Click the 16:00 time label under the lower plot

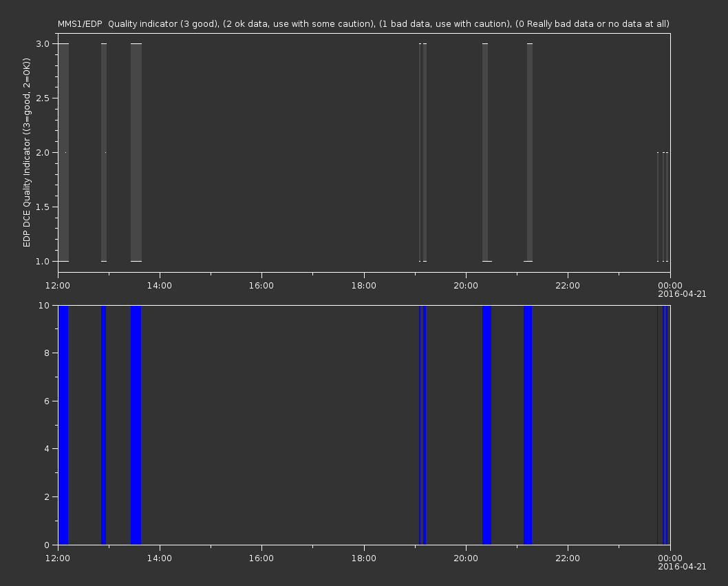coord(261,558)
